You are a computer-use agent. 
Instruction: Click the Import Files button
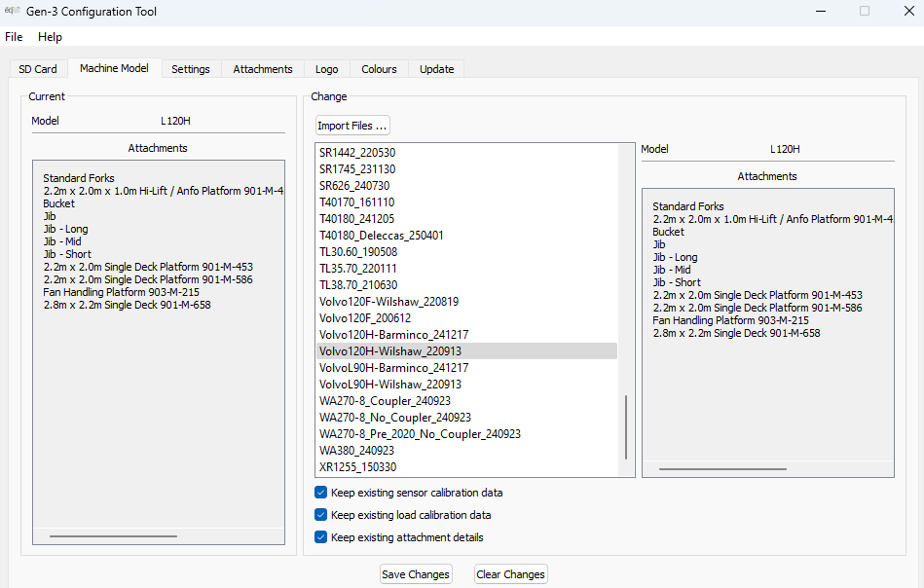coord(352,126)
